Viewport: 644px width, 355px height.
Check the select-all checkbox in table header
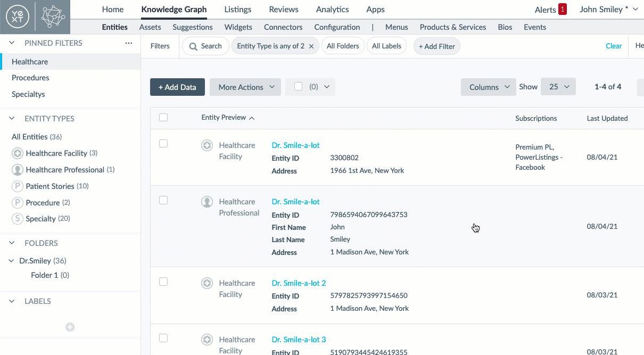(x=163, y=117)
